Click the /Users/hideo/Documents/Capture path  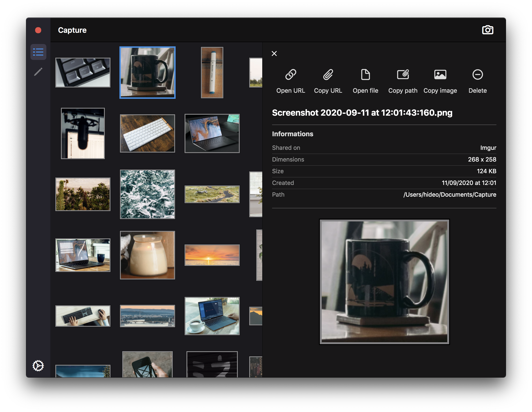(x=450, y=195)
